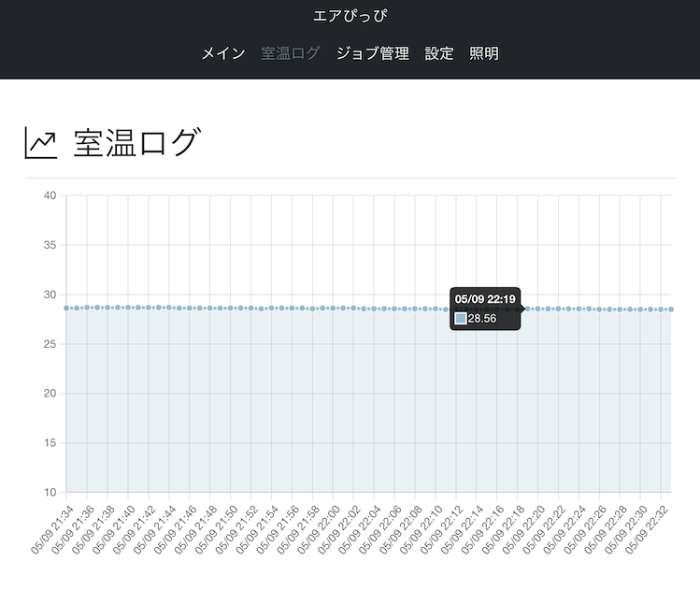Open the メイン page from navigation

[x=224, y=53]
